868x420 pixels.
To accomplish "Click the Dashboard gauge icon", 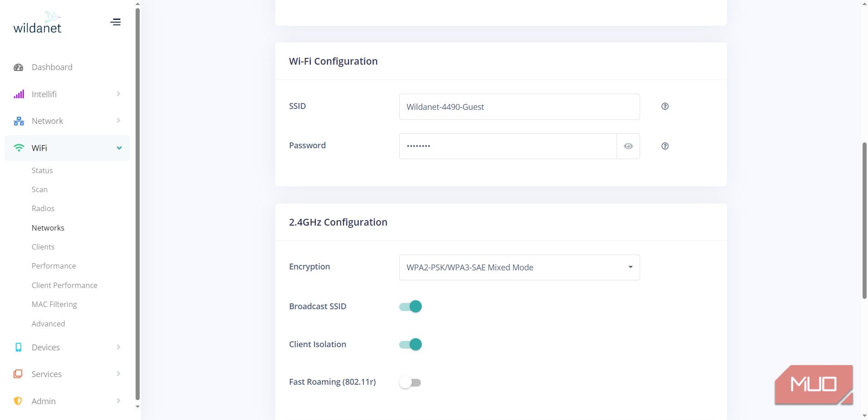I will tap(19, 67).
